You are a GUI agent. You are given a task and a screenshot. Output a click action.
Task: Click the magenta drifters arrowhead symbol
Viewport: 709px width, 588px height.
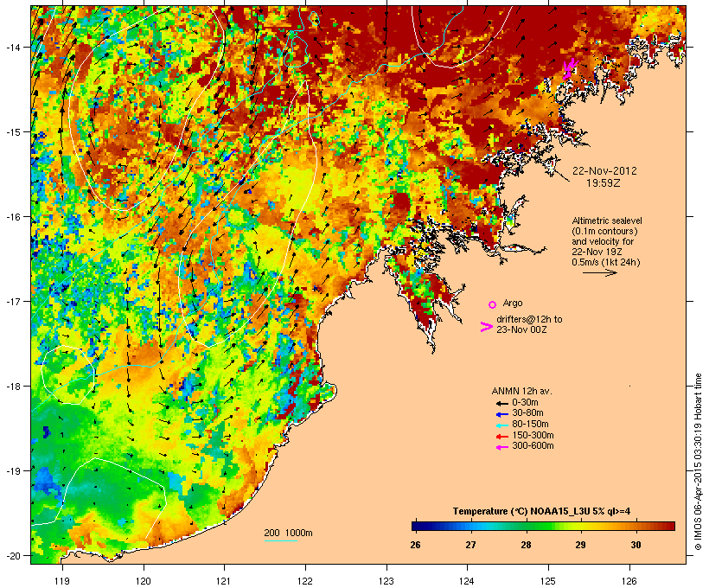[486, 327]
